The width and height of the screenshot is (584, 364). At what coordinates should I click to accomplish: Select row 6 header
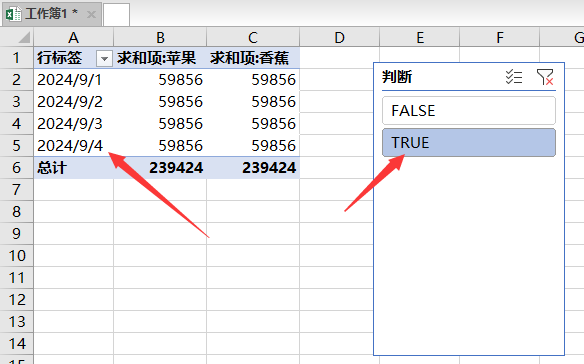tap(16, 168)
